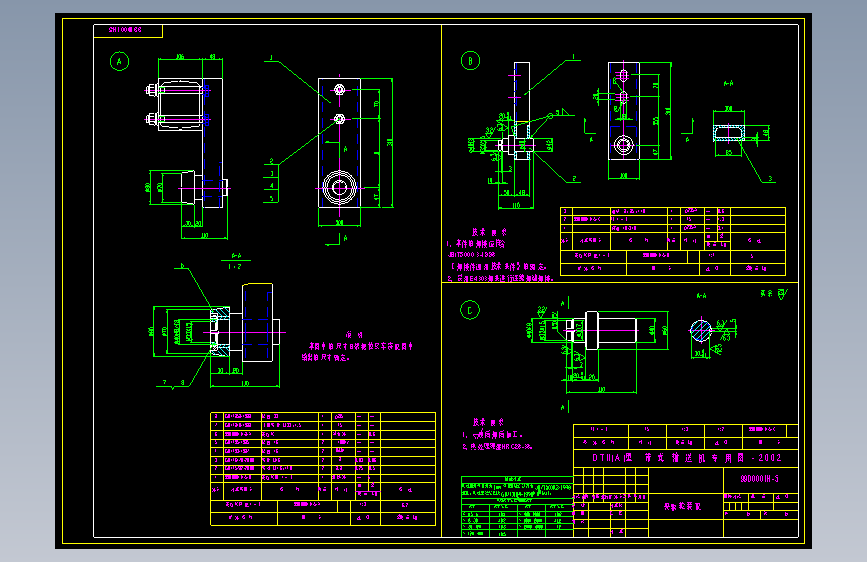
Task: Click the mirrored drawing number box at top-left corner
Action: pyautogui.click(x=128, y=30)
